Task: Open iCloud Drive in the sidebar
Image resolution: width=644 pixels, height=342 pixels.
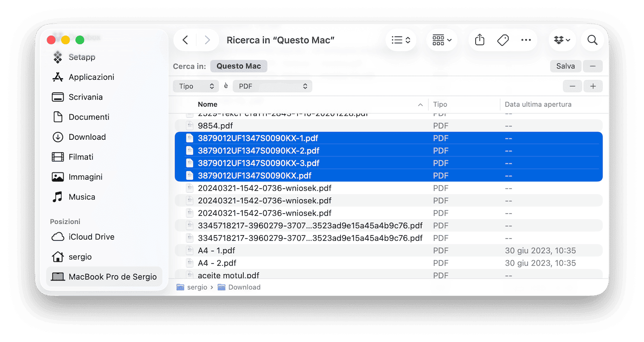Action: pyautogui.click(x=84, y=237)
